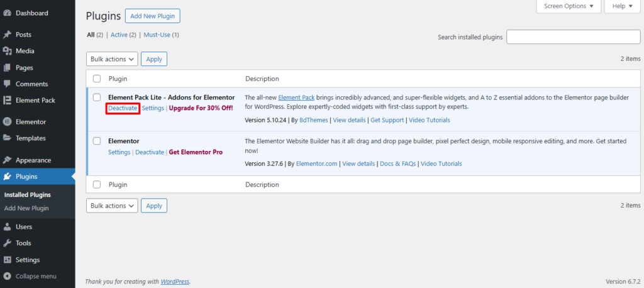Image resolution: width=644 pixels, height=288 pixels.
Task: View details for Elementor version 3.27.6
Action: coord(358,163)
